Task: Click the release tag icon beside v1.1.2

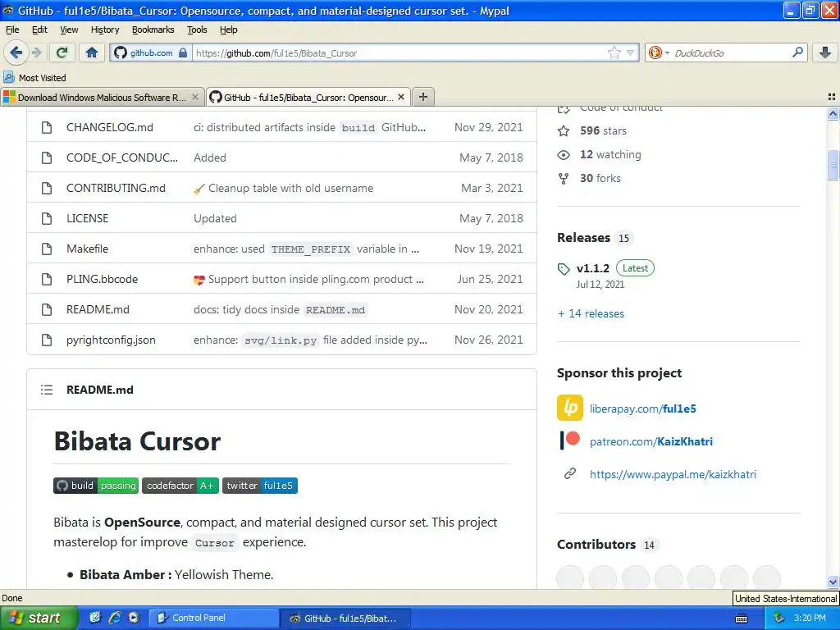Action: (x=564, y=269)
